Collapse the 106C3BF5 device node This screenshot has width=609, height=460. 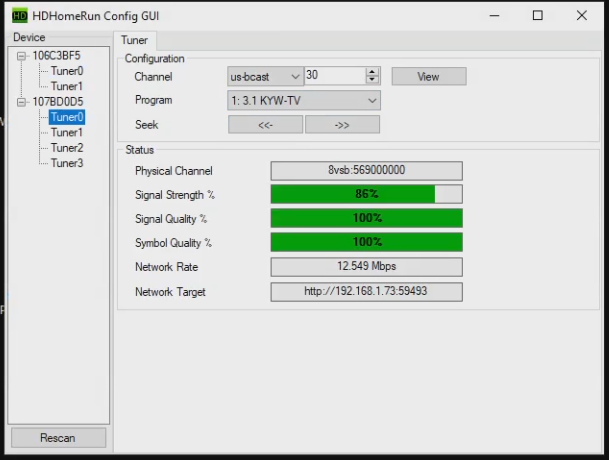[x=22, y=56]
